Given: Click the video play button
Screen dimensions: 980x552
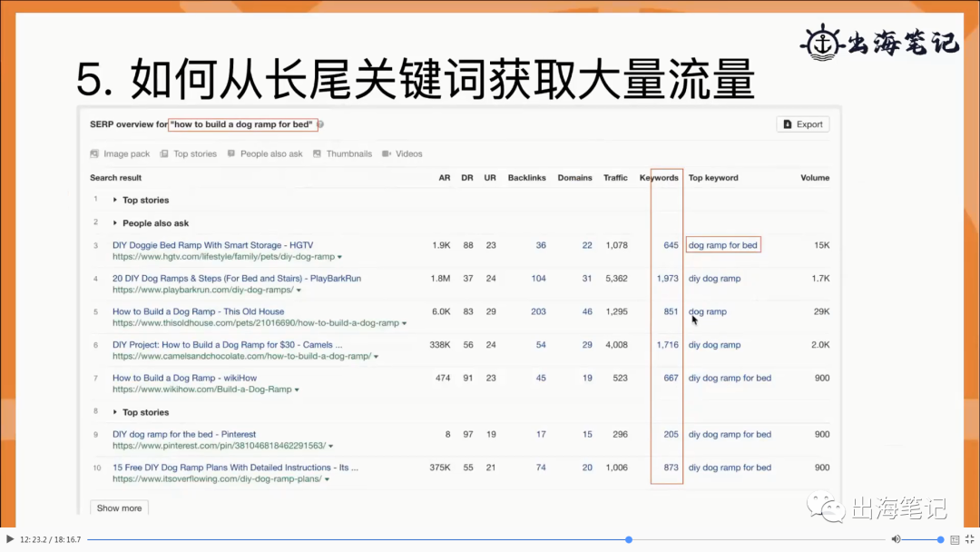Looking at the screenshot, I should [9, 539].
